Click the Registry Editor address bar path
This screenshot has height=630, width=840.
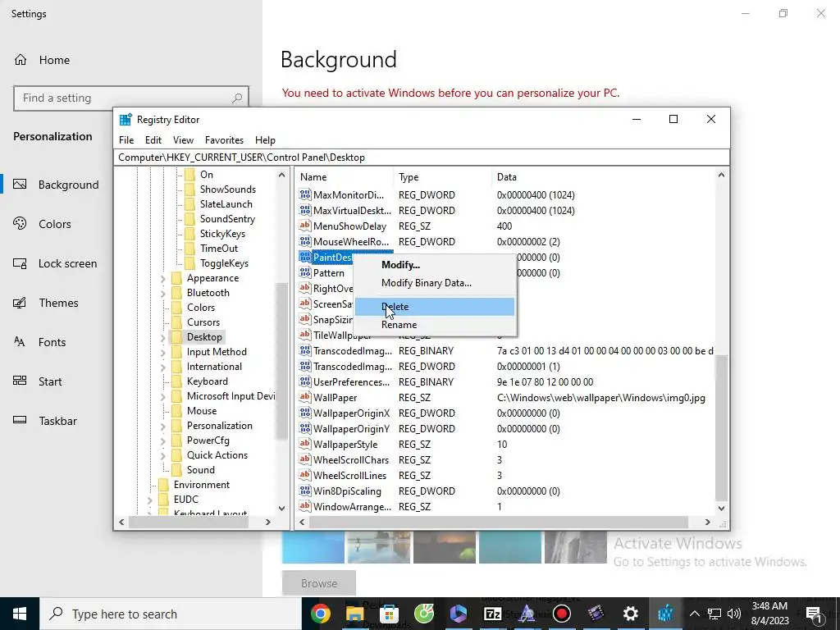coord(422,157)
